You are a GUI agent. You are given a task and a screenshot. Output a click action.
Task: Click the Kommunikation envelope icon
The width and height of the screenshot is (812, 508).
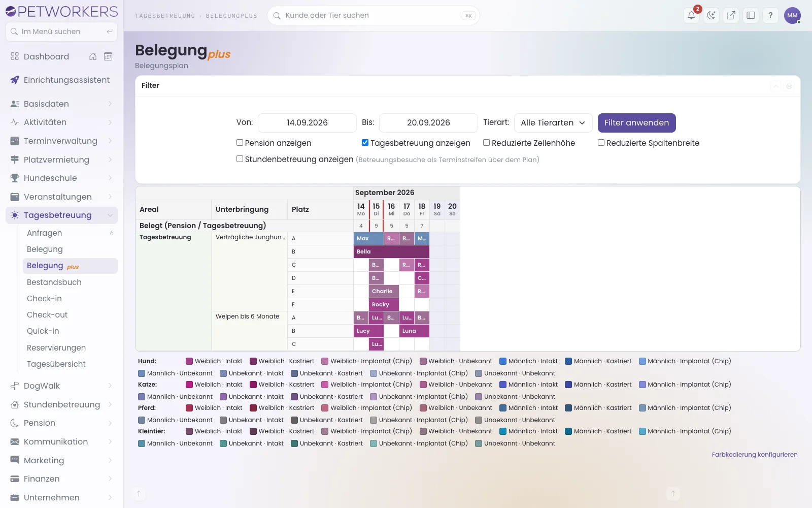tap(15, 441)
